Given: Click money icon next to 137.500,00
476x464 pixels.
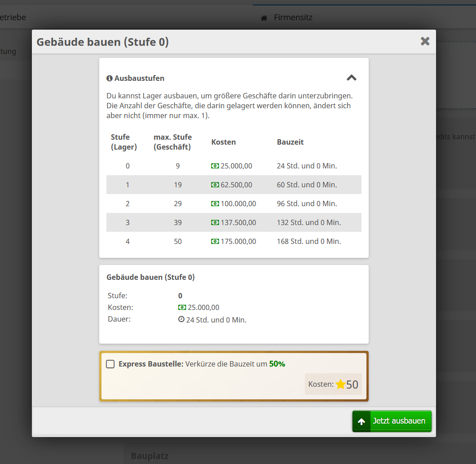Looking at the screenshot, I should click(215, 222).
